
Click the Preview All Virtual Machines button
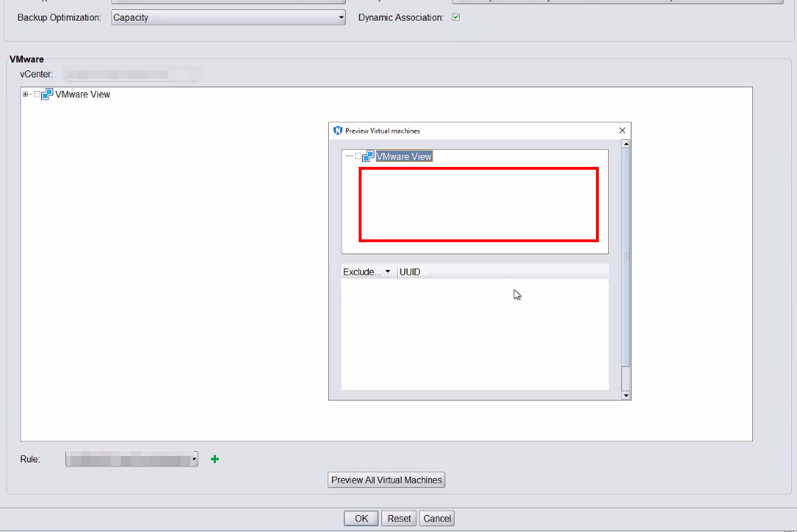tap(386, 479)
